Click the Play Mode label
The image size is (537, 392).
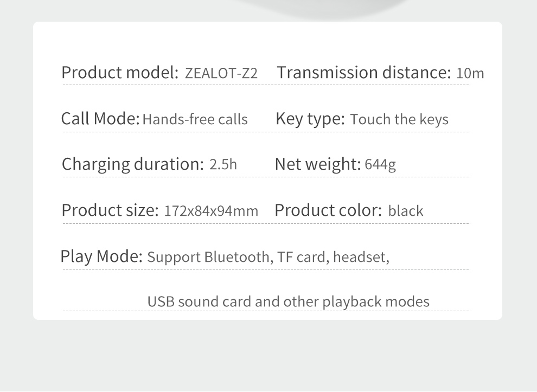point(101,256)
